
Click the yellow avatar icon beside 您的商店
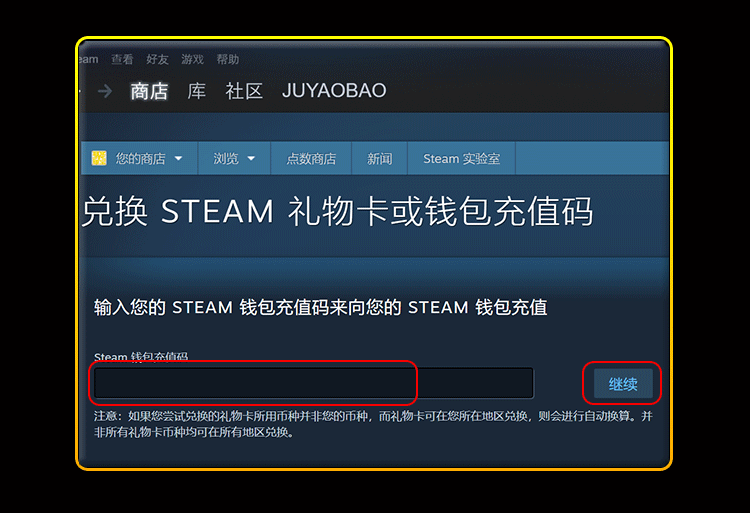tap(99, 158)
